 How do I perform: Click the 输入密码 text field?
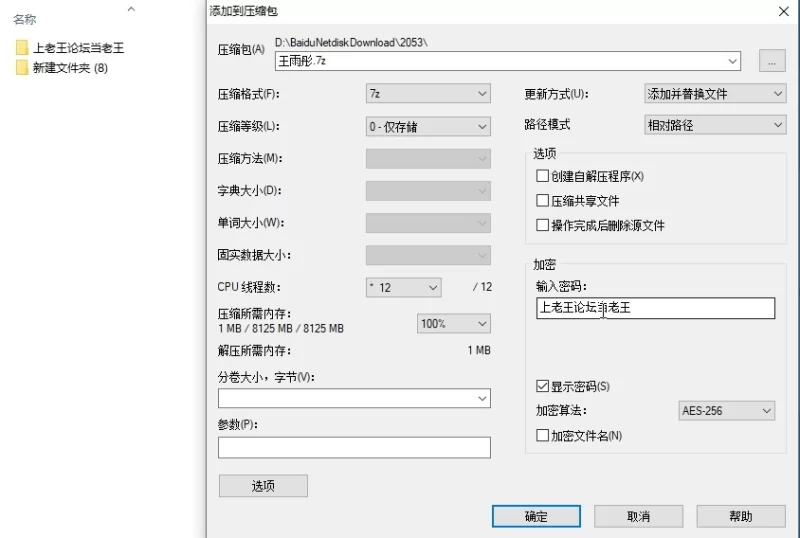click(655, 308)
